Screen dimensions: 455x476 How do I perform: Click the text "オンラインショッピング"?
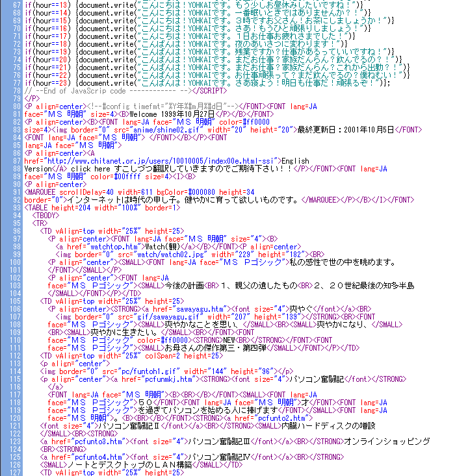[387, 442]
